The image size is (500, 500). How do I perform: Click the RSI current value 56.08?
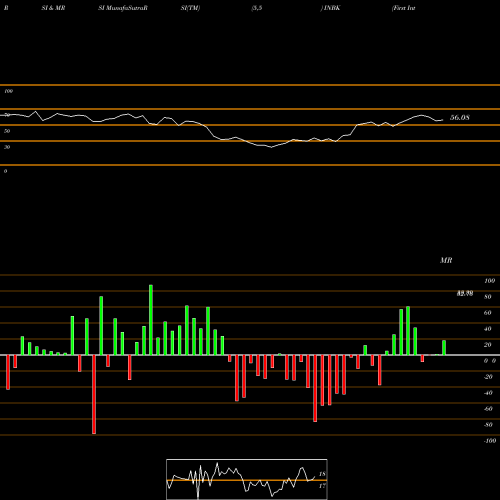(460, 117)
